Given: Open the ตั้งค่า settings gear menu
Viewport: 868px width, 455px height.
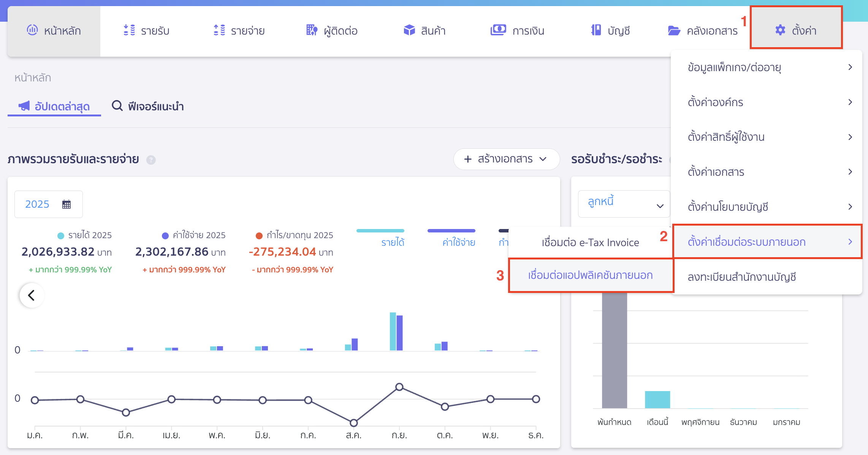Looking at the screenshot, I should click(796, 30).
